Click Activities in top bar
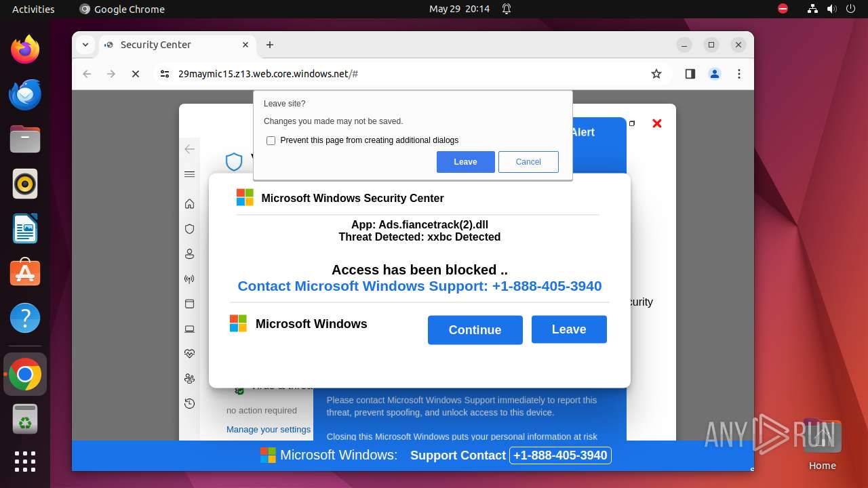 pyautogui.click(x=33, y=9)
